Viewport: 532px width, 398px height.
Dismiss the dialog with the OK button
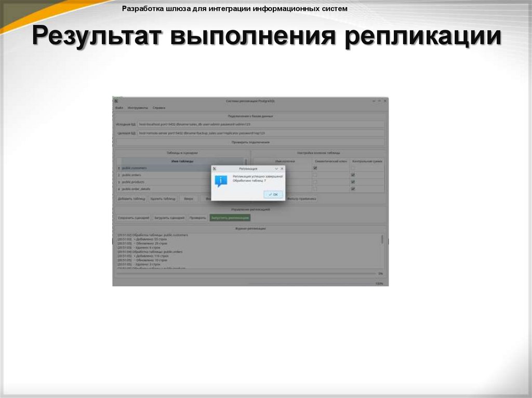point(273,195)
